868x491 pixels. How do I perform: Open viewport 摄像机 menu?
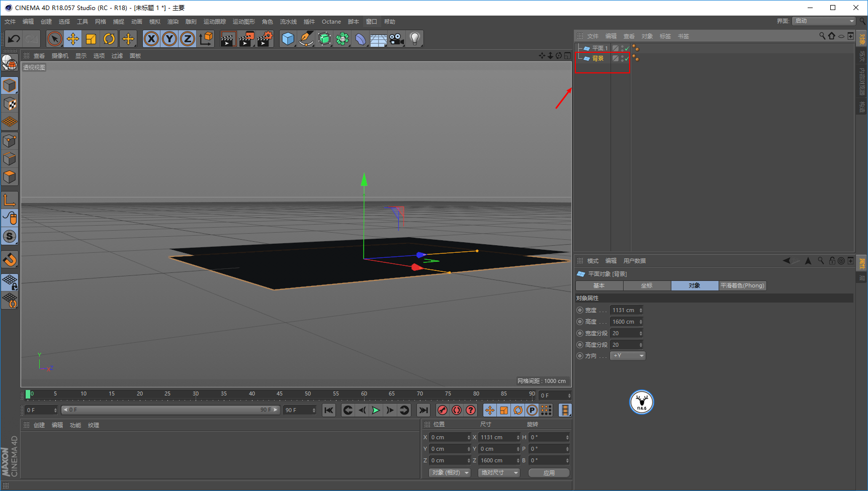click(60, 56)
